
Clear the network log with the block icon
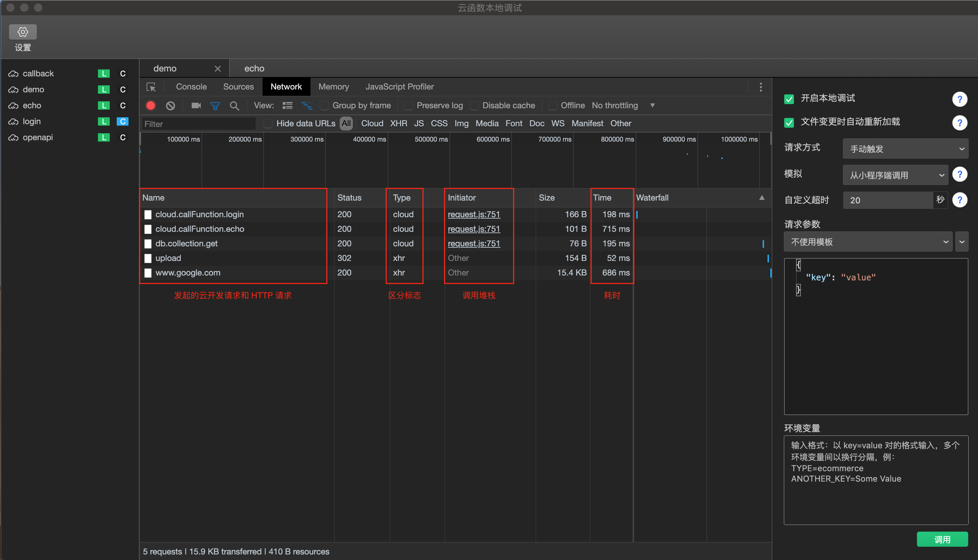pos(170,105)
